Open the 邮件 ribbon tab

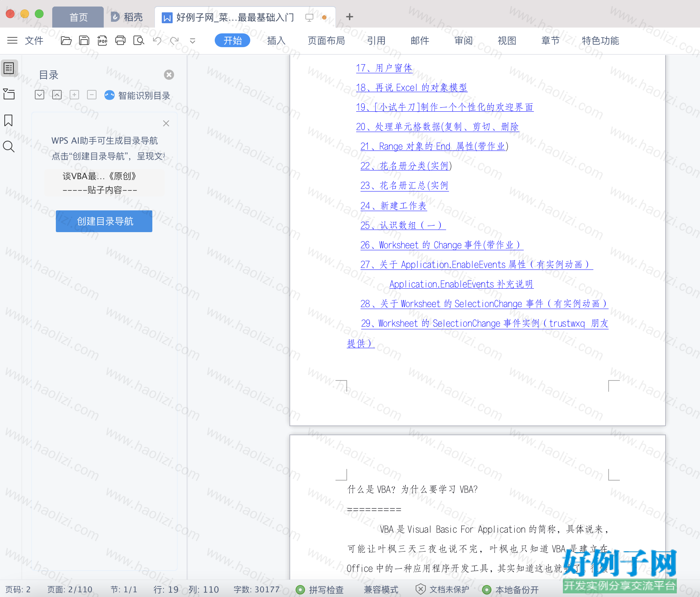420,40
